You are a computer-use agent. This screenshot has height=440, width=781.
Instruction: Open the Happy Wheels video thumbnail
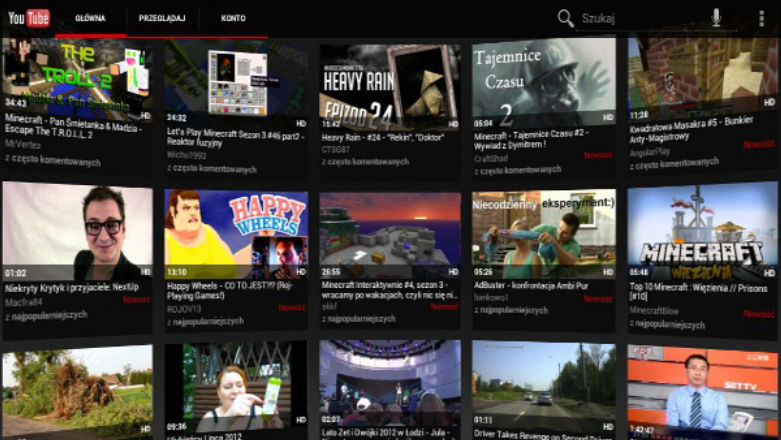coord(236,234)
